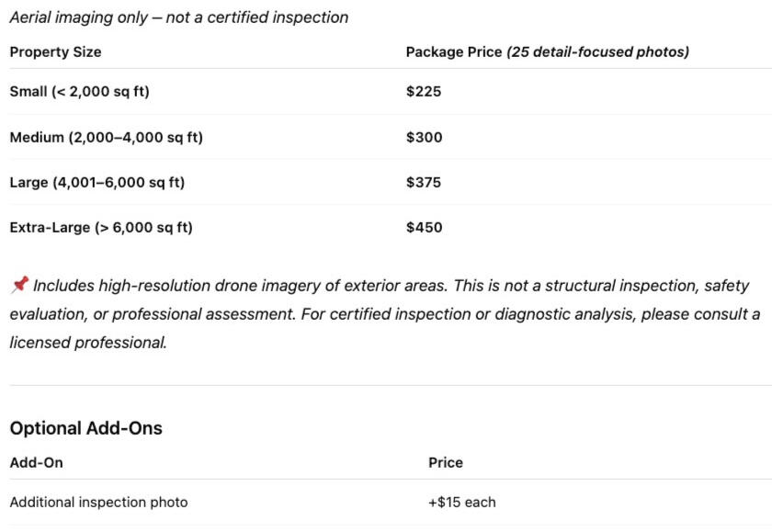Click the 'Aerial imaging only' italic disclaimer line
Image resolution: width=772 pixels, height=532 pixels.
179,17
